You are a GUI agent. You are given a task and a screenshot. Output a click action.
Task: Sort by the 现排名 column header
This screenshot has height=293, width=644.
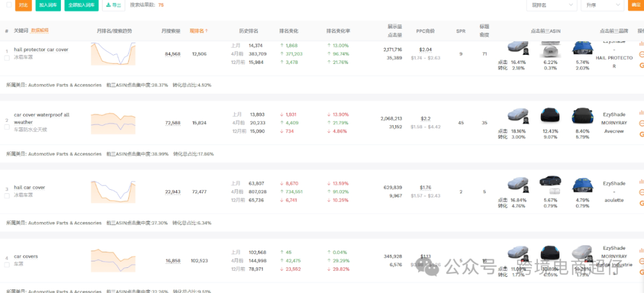199,31
